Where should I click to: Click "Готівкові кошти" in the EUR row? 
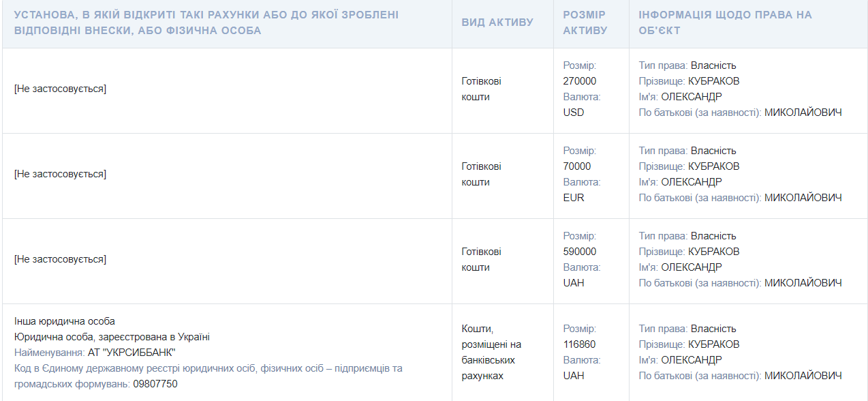[481, 175]
